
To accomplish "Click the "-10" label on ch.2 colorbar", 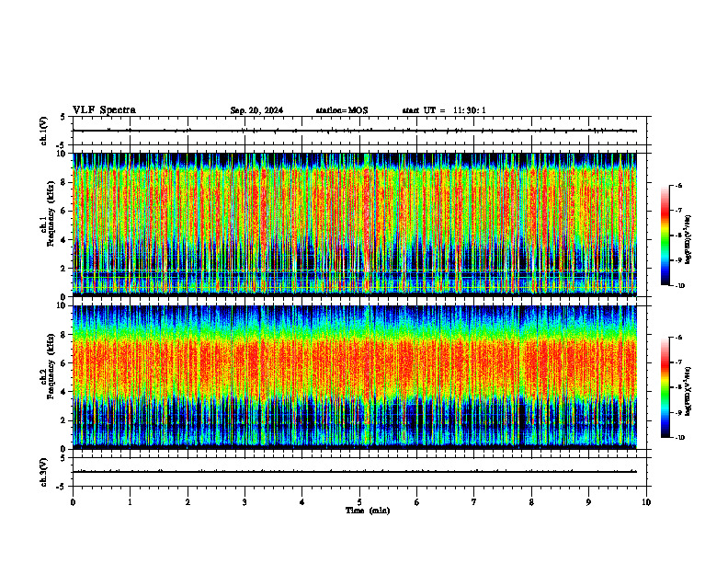I will (680, 438).
